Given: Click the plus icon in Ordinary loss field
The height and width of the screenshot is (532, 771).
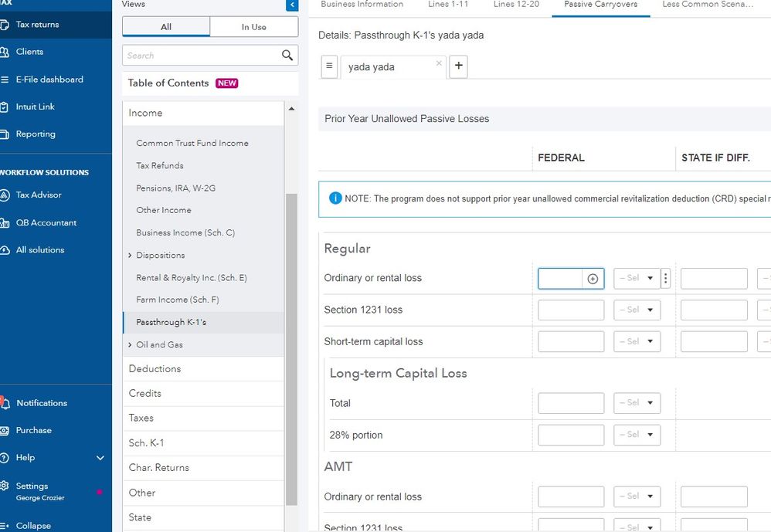Looking at the screenshot, I should tap(593, 279).
